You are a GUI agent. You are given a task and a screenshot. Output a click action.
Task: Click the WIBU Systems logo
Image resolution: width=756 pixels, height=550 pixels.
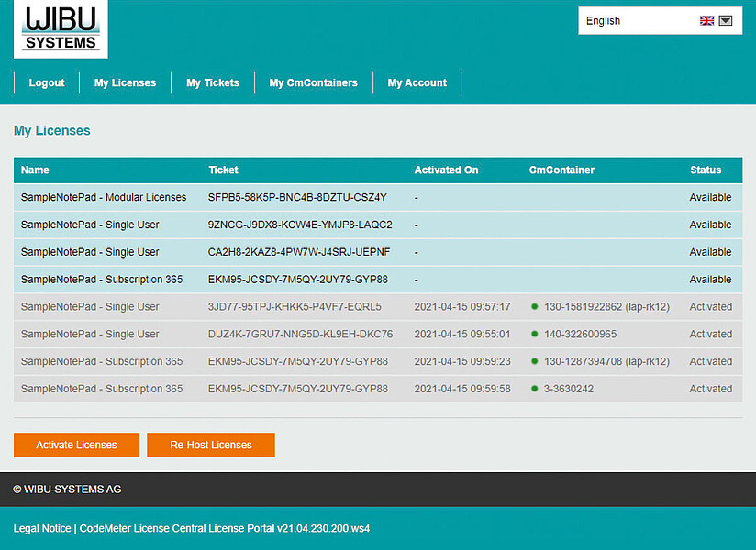(61, 29)
